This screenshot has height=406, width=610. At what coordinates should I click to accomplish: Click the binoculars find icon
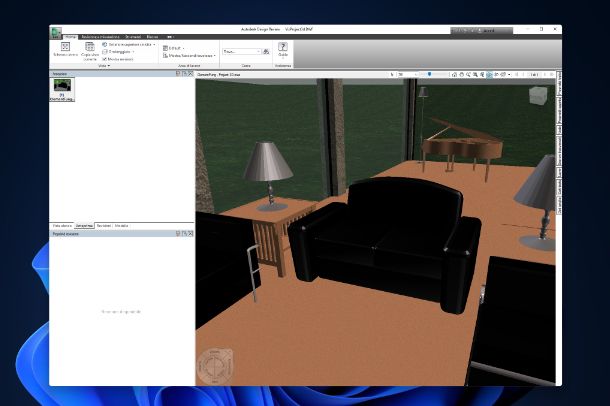(266, 51)
